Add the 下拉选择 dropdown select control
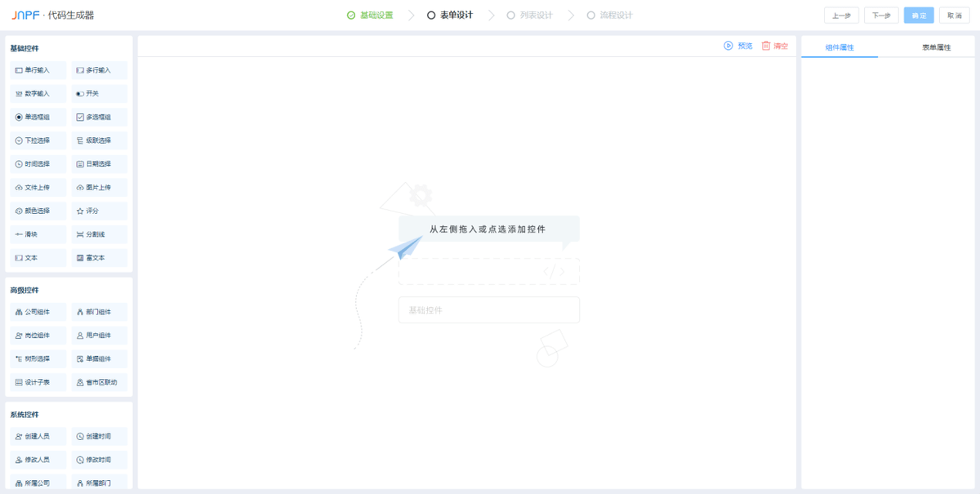980x494 pixels. pos(39,140)
